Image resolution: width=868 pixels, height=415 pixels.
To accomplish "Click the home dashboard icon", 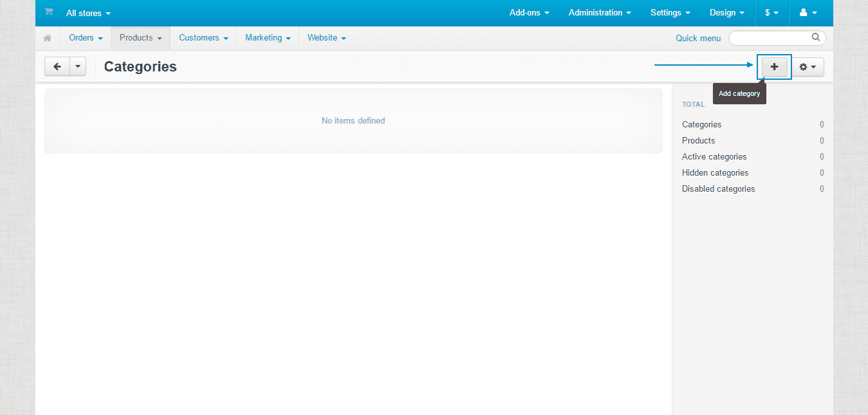I will coord(47,38).
